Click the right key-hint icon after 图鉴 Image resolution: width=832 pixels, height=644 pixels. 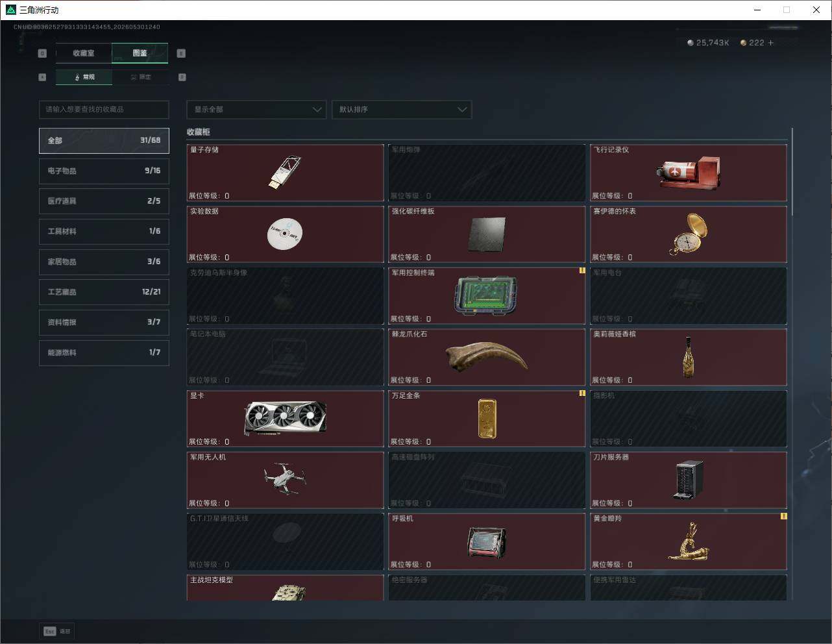pos(181,53)
